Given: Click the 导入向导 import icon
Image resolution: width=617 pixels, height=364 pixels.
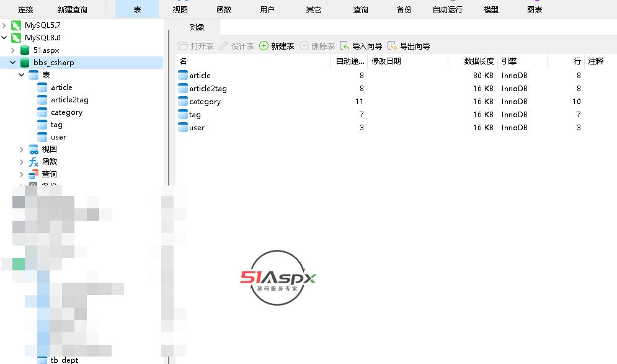Looking at the screenshot, I should point(345,46).
